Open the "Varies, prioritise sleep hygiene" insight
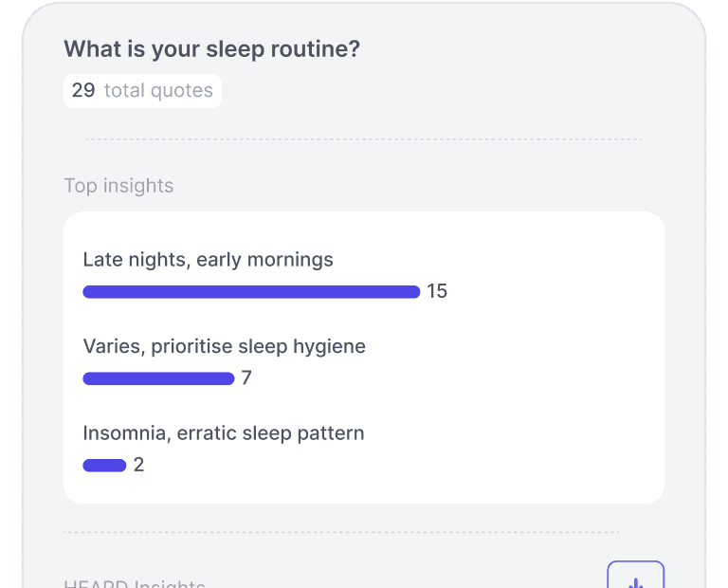 [x=225, y=346]
